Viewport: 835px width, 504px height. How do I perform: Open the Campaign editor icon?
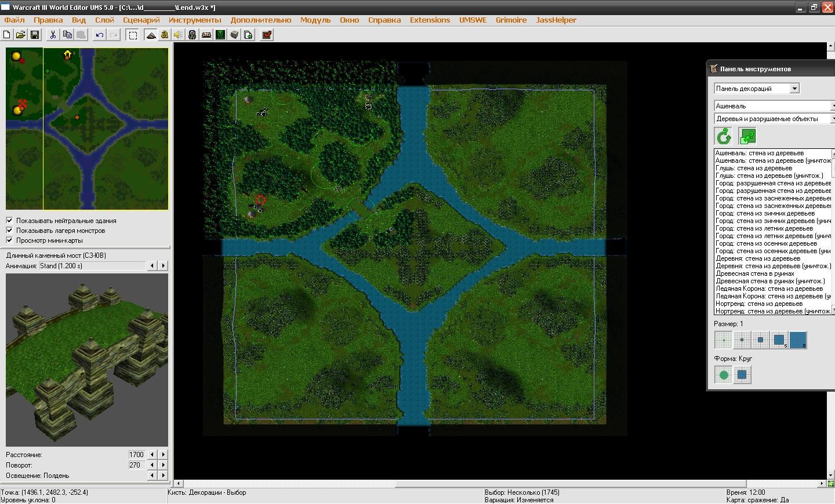point(206,35)
